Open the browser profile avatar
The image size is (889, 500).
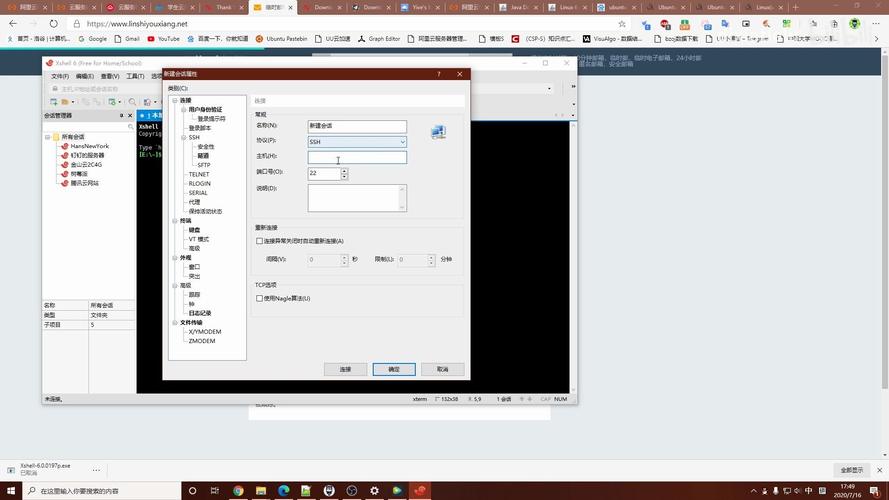pyautogui.click(x=854, y=24)
